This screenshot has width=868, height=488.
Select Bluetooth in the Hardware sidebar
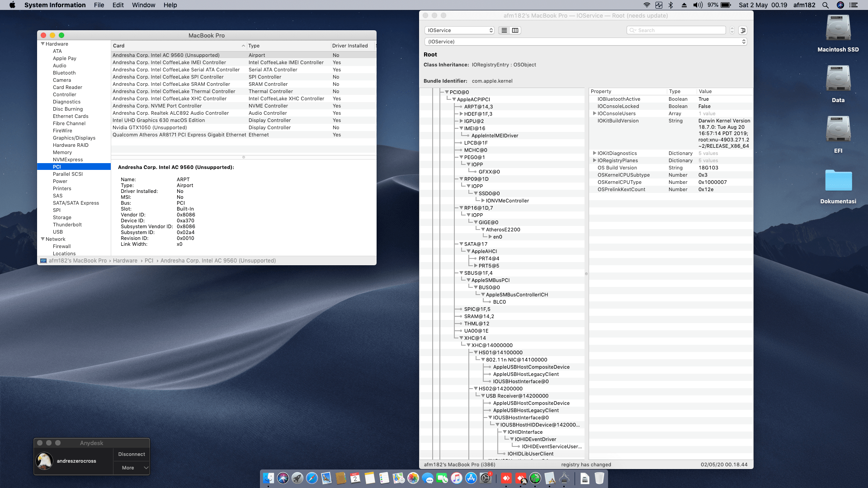click(x=64, y=73)
